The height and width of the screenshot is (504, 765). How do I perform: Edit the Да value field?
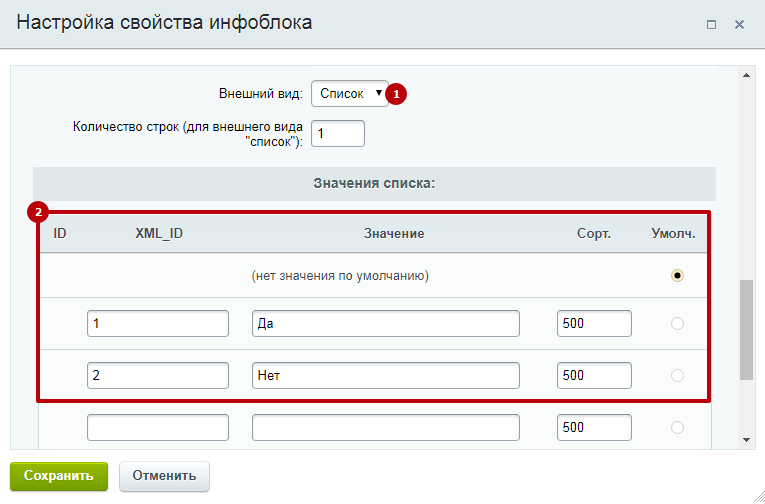click(x=385, y=323)
